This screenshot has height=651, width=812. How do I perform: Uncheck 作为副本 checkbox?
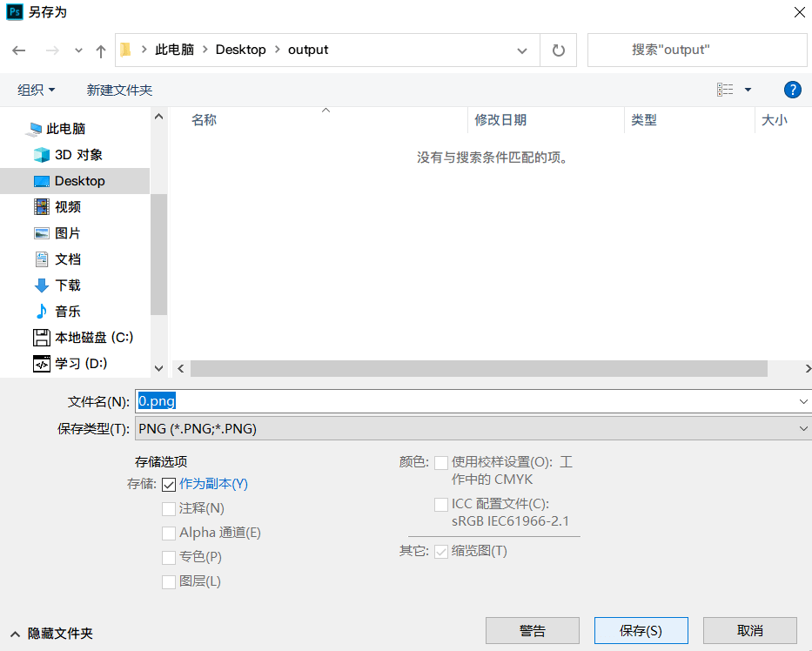click(x=169, y=484)
